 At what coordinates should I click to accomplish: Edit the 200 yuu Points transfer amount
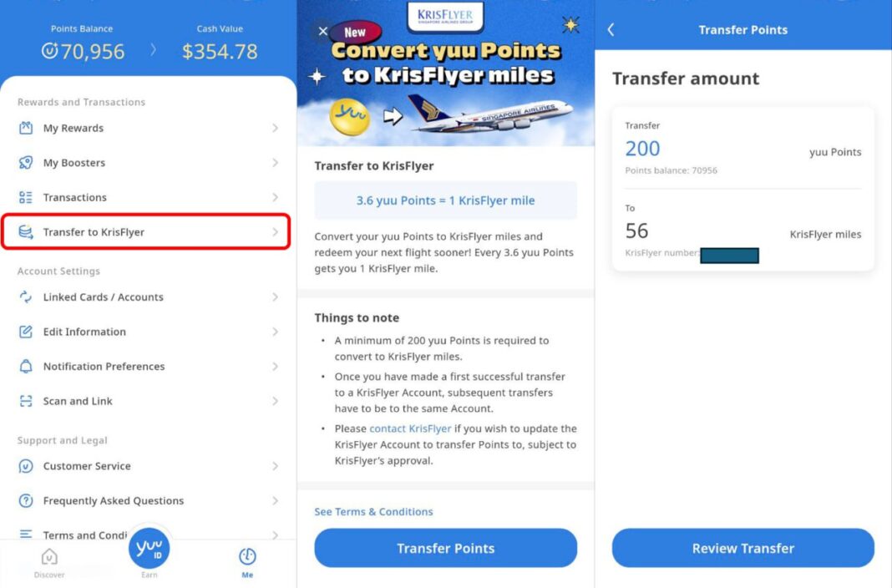coord(642,149)
